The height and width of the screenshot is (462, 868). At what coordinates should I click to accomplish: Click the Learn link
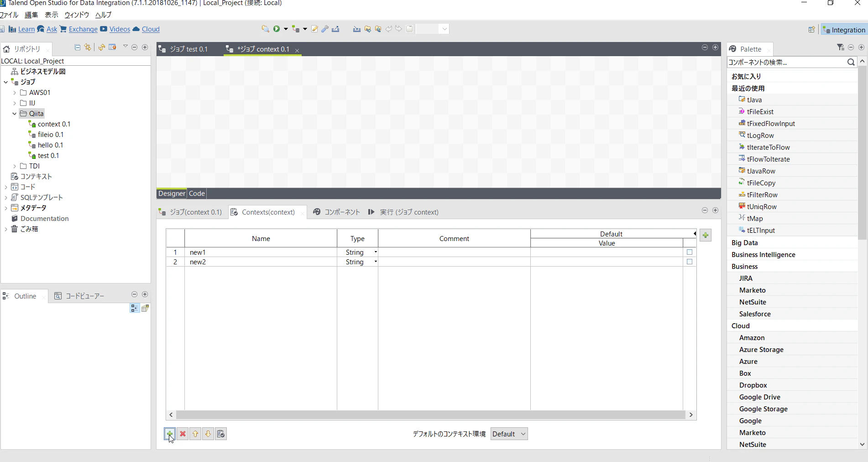pos(26,29)
